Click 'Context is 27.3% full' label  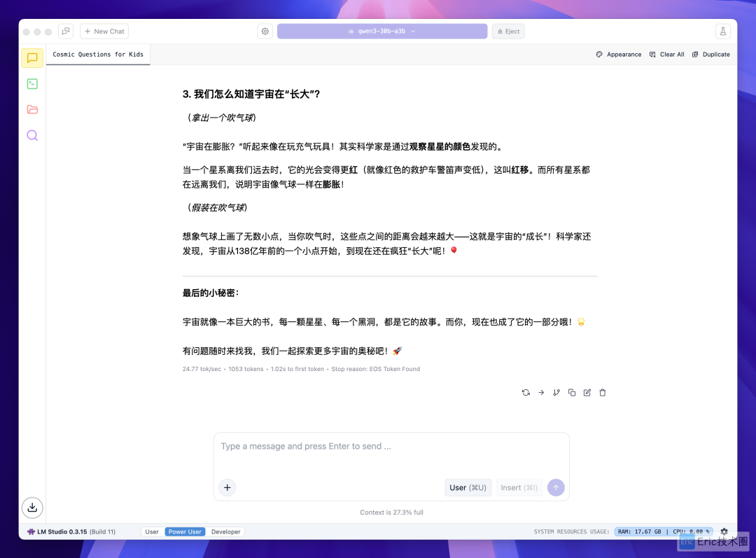click(x=391, y=512)
